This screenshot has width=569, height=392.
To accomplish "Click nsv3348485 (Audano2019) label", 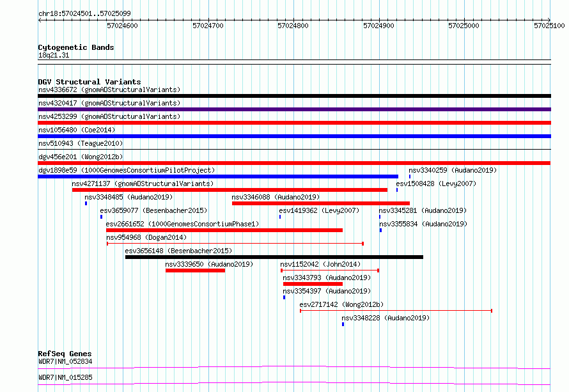I will click(x=129, y=197).
